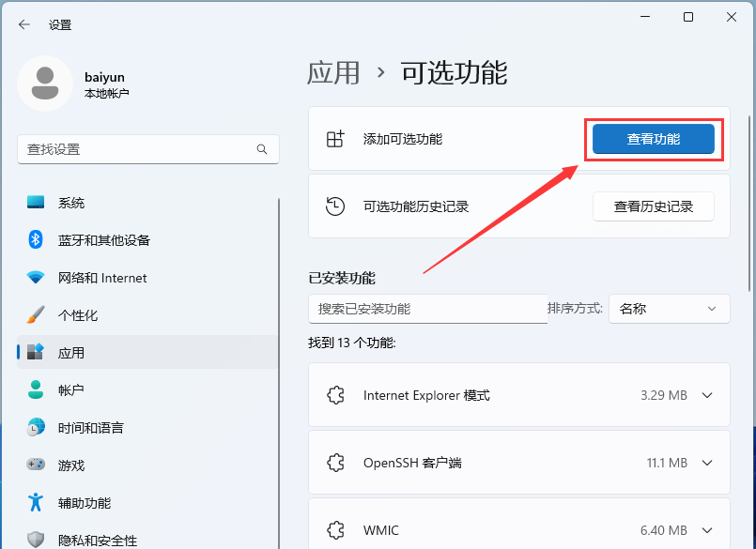Open the 排序方式 名称 dropdown

(x=670, y=309)
